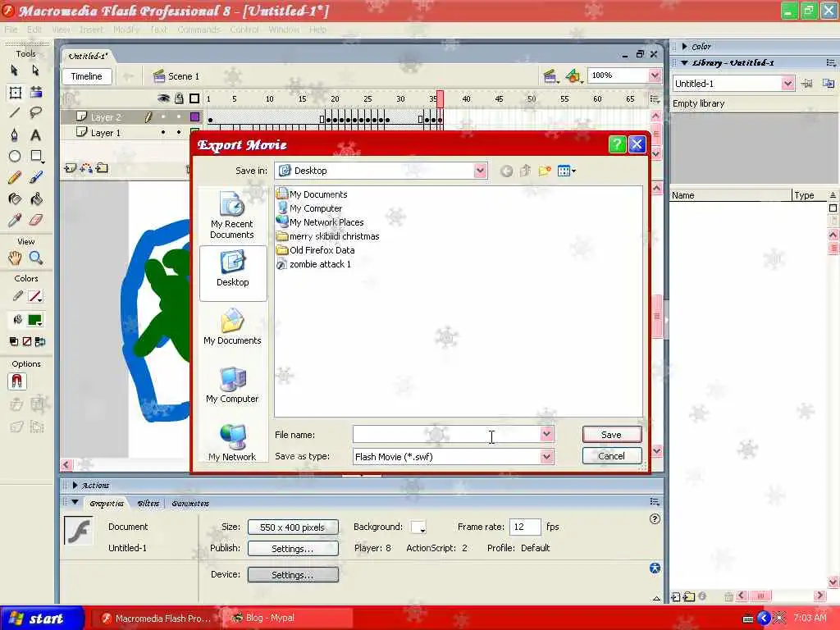Click the Edit Scene clapperboard icon

(x=550, y=76)
